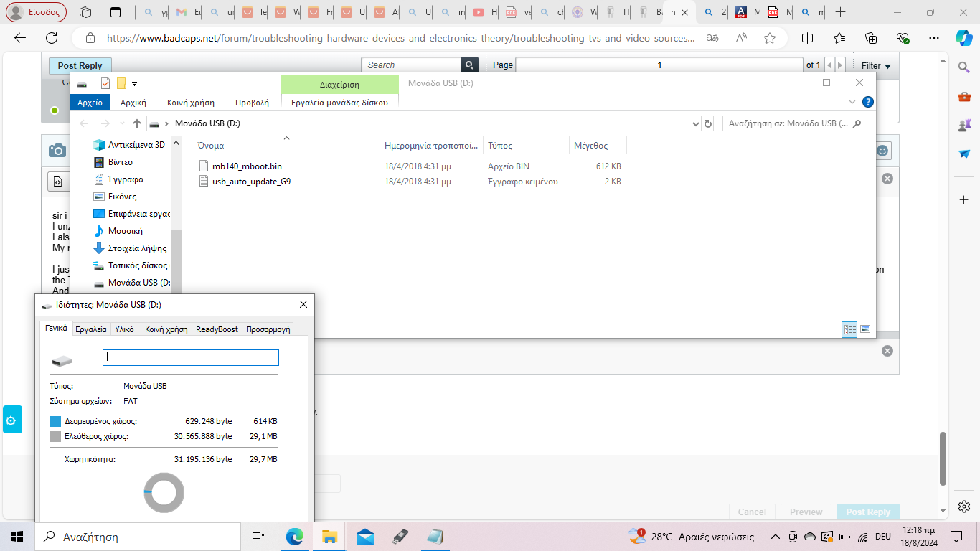Click the Explorer up-arrow navigation button

tap(137, 123)
